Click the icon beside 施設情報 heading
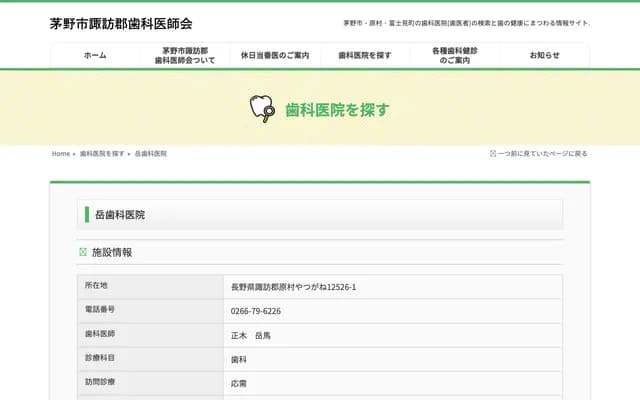The width and height of the screenshot is (640, 400). click(x=83, y=252)
